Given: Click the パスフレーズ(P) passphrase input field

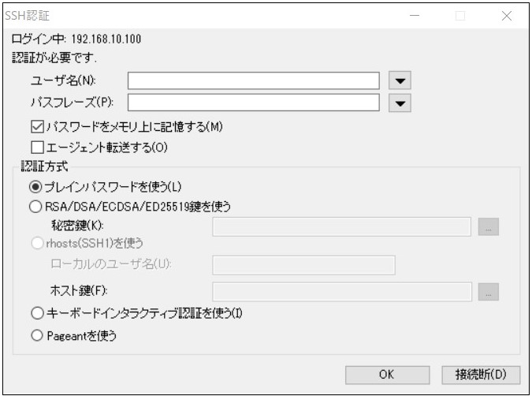Looking at the screenshot, I should click(x=253, y=103).
